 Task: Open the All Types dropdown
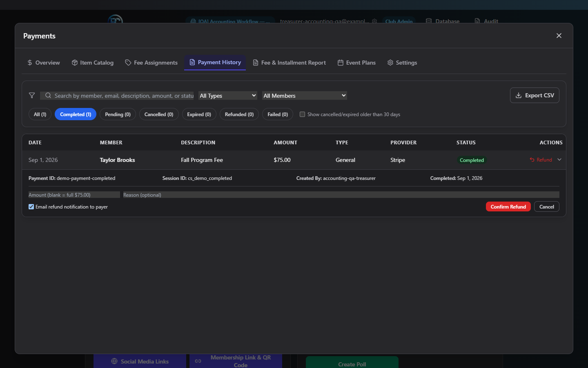[228, 96]
